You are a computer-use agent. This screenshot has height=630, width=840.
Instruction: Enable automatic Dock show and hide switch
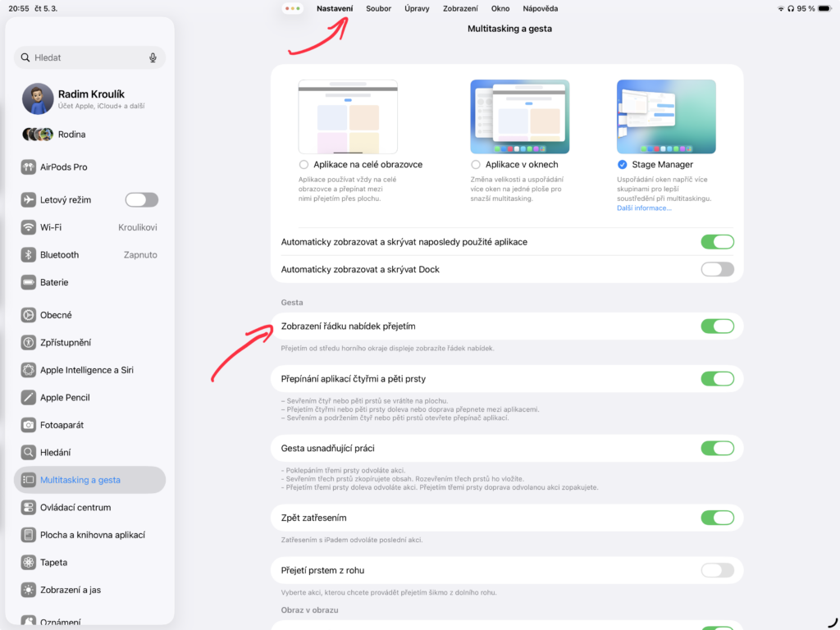click(x=717, y=270)
